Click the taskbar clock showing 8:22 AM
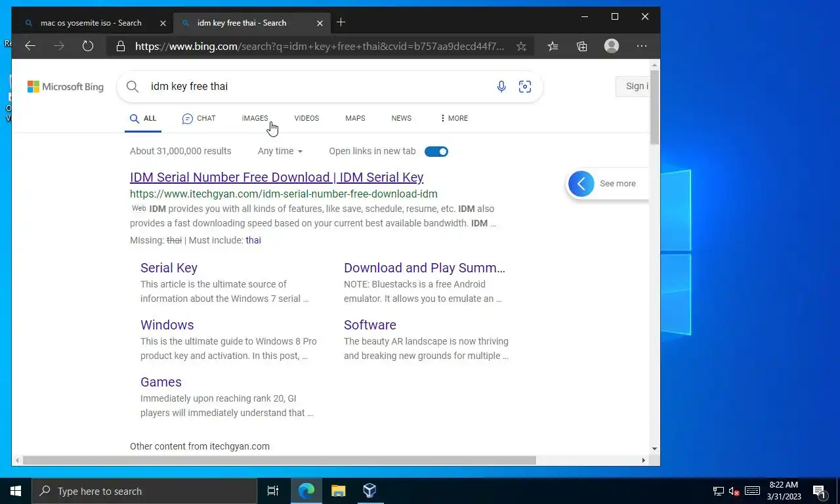Viewport: 840px width, 504px height. [784, 491]
